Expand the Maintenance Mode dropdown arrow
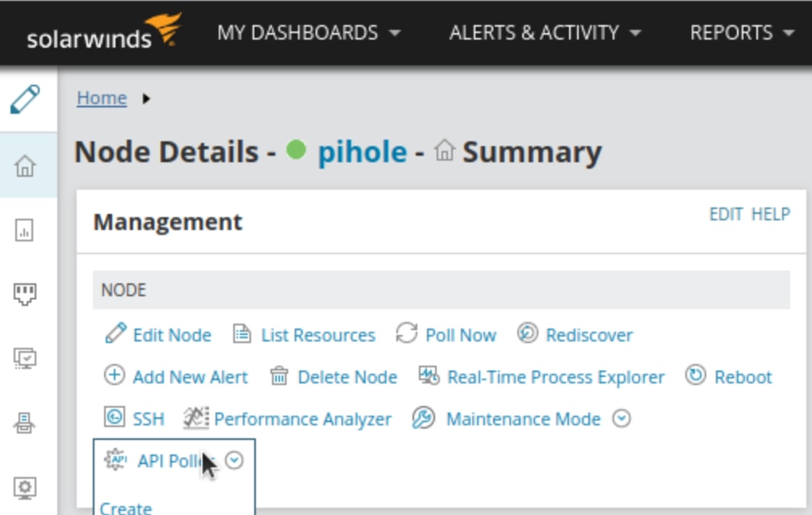812x515 pixels. (622, 419)
